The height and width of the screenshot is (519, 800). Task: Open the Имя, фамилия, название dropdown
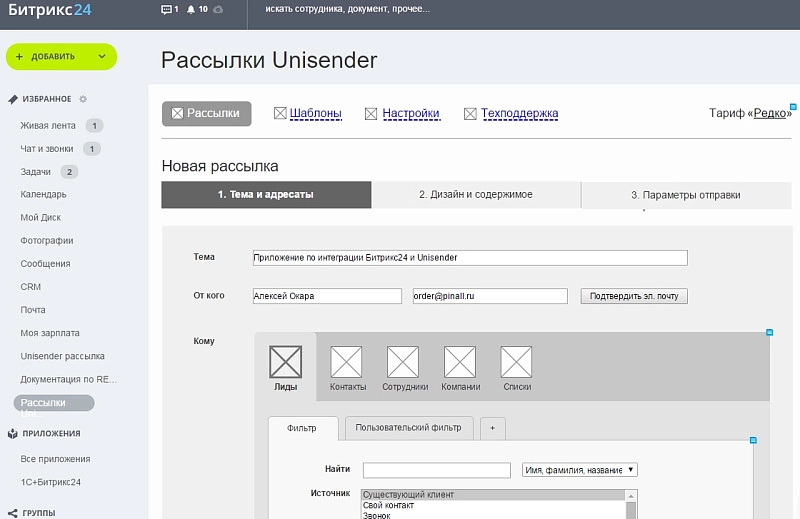(580, 470)
